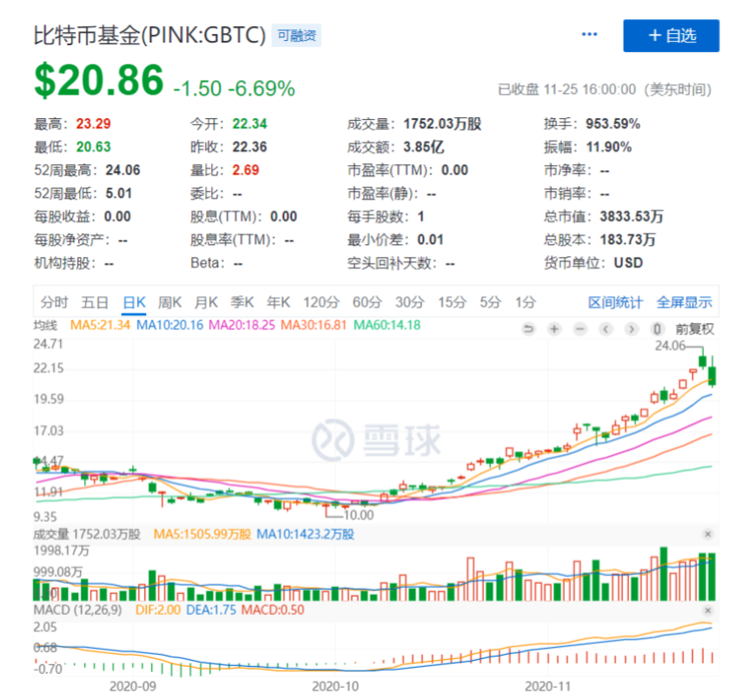Open the three-dot more options menu
This screenshot has width=741, height=700.
point(589,35)
